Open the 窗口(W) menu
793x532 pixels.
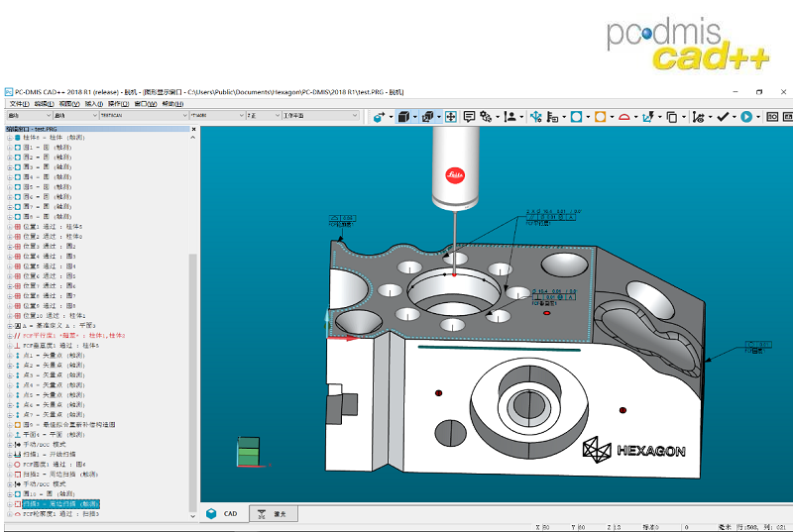click(x=146, y=104)
